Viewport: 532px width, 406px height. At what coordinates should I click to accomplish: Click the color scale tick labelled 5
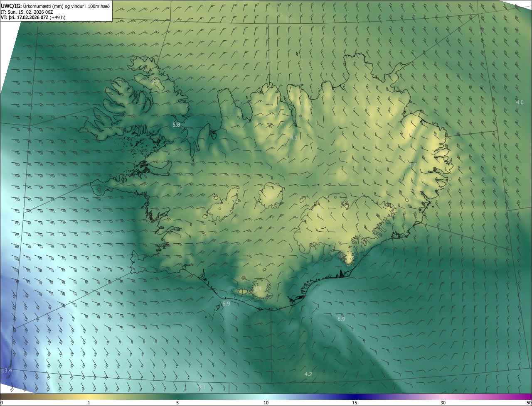pyautogui.click(x=177, y=403)
